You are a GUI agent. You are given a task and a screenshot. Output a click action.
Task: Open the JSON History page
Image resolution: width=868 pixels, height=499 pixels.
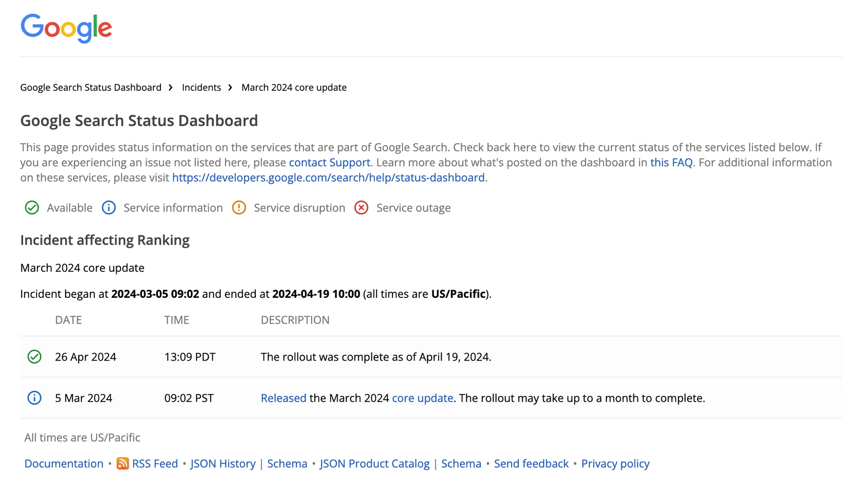pos(222,464)
